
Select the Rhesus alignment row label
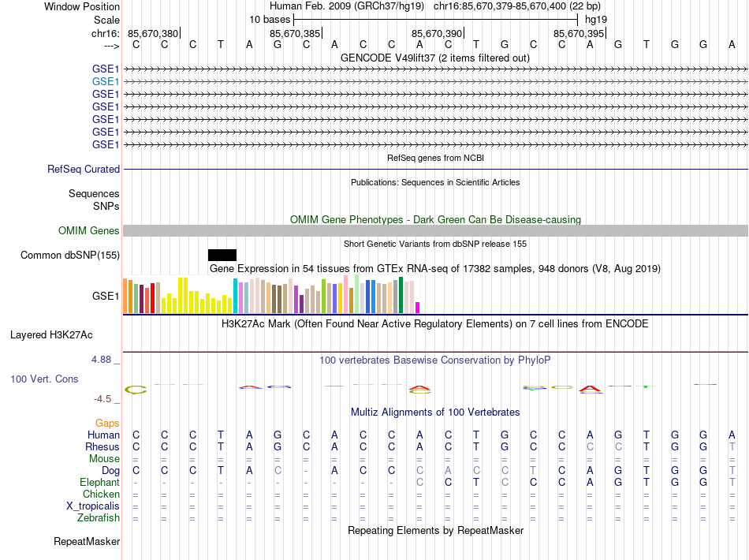pos(102,447)
